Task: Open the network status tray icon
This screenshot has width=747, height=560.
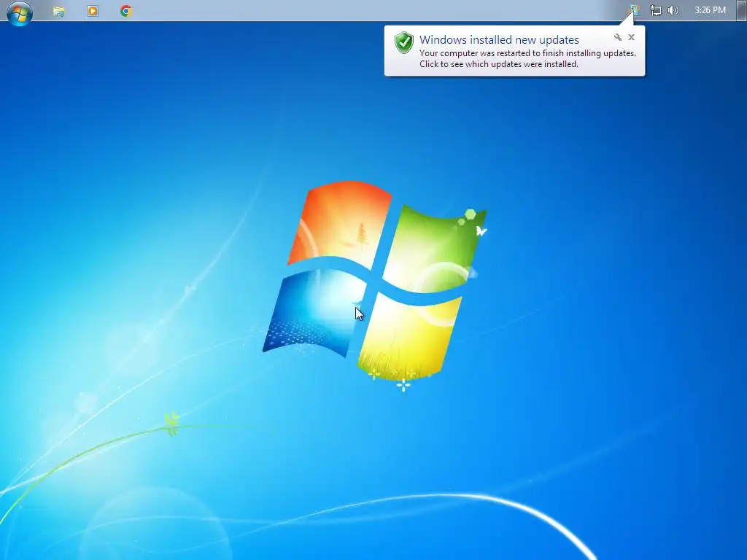Action: [656, 10]
